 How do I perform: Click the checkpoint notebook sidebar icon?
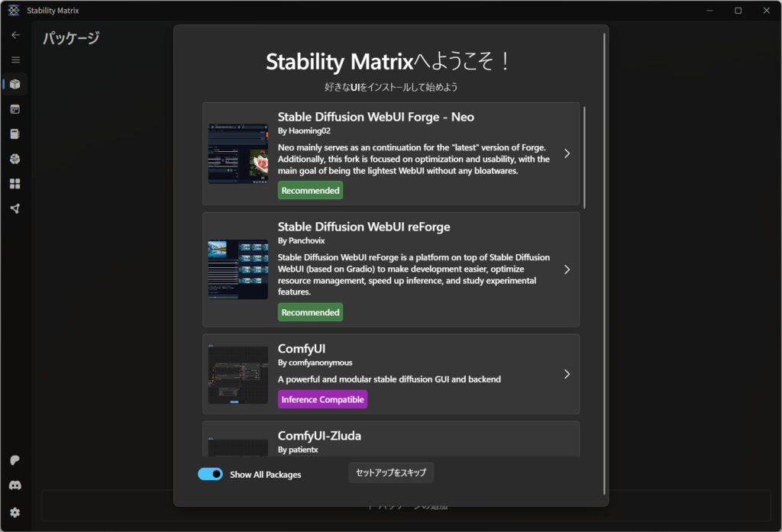pos(15,134)
